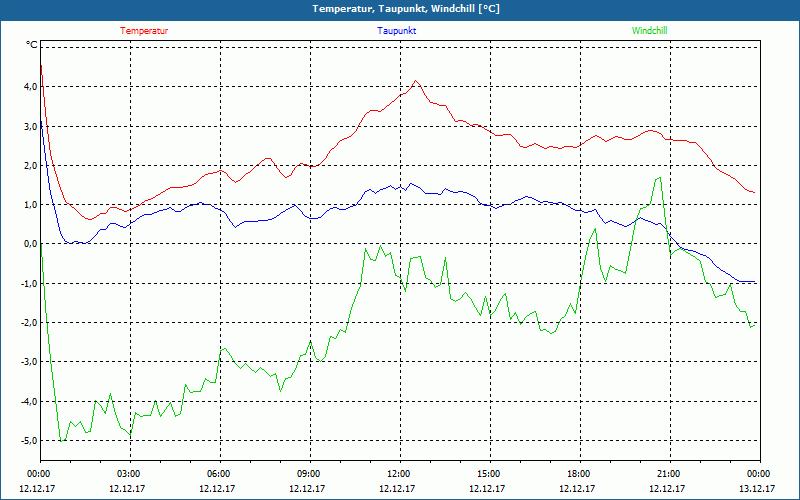This screenshot has width=800, height=500.
Task: Click the green windchill peak before 21:00
Action: [660, 178]
